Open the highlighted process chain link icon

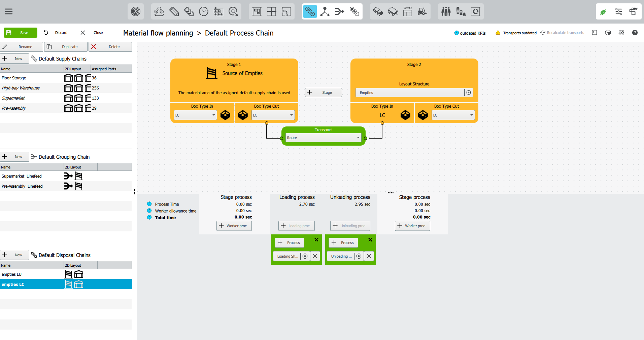click(310, 12)
